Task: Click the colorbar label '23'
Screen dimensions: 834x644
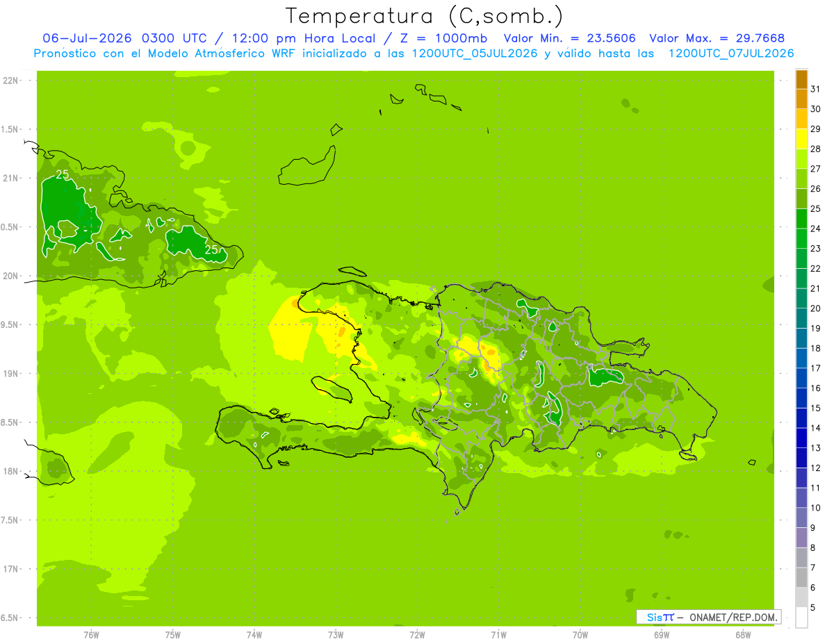Action: (x=815, y=249)
